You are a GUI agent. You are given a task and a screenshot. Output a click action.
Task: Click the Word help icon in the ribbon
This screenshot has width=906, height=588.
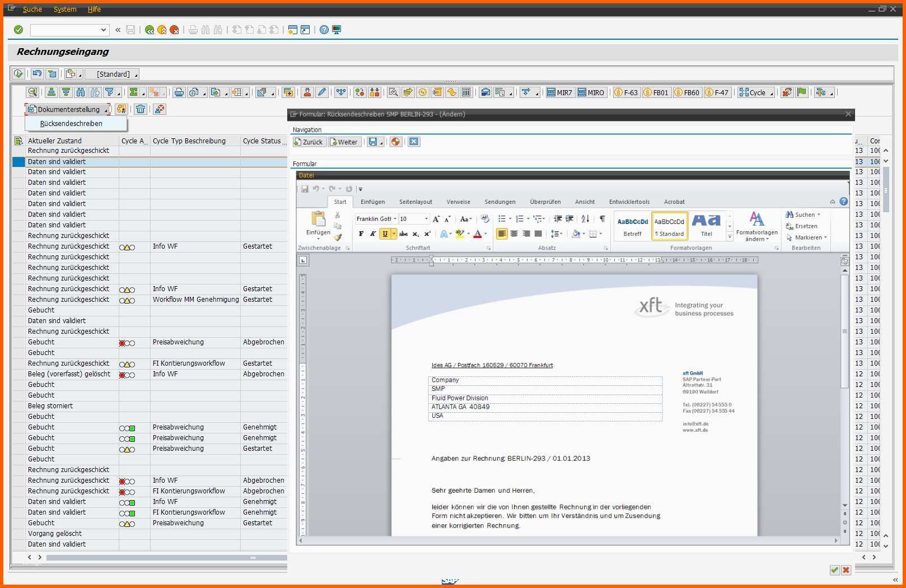click(x=843, y=202)
